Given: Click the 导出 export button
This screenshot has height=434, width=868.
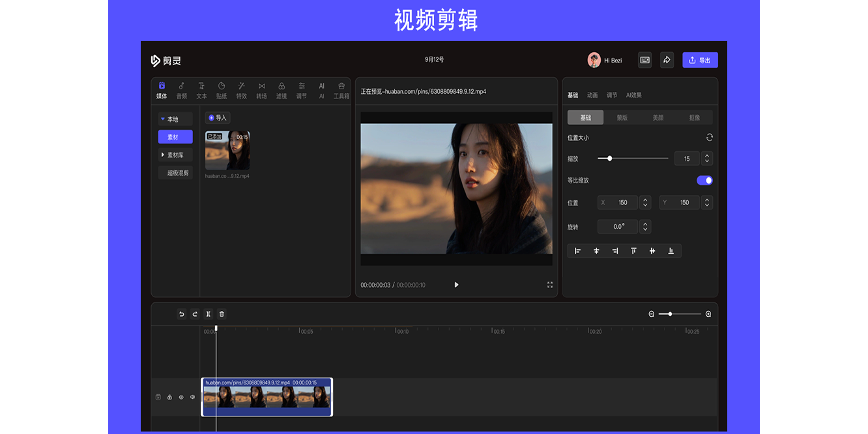Looking at the screenshot, I should [700, 59].
